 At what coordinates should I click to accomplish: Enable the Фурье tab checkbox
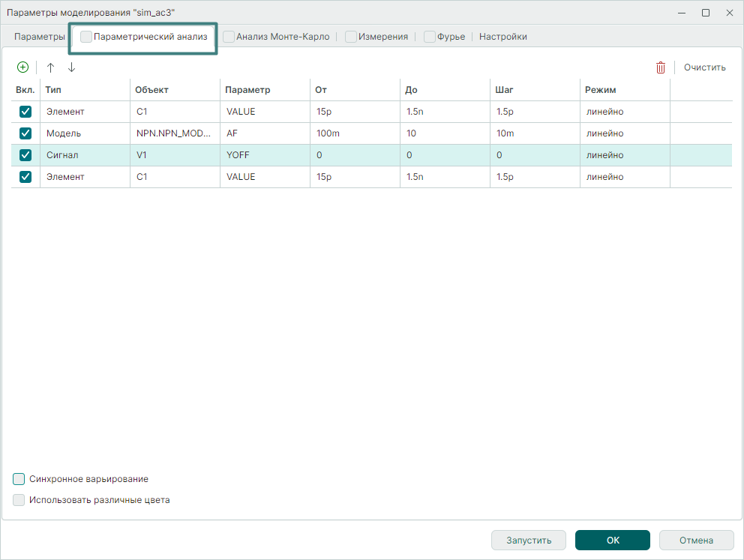[x=430, y=37]
